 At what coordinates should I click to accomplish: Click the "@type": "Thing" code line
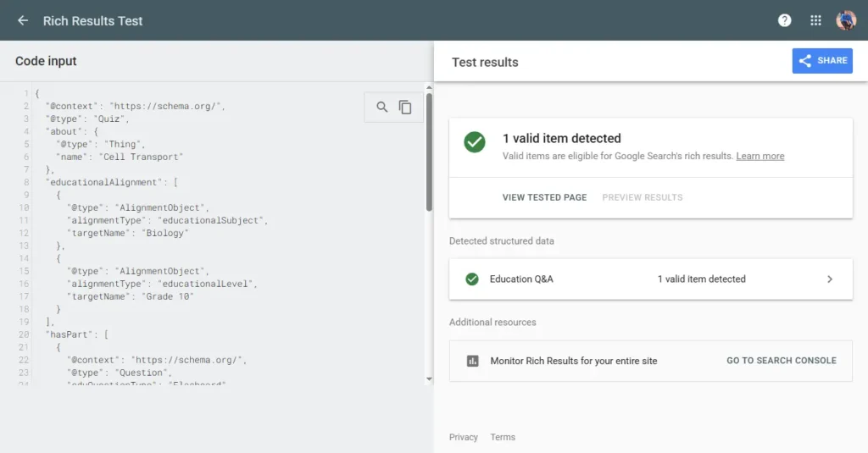click(100, 144)
